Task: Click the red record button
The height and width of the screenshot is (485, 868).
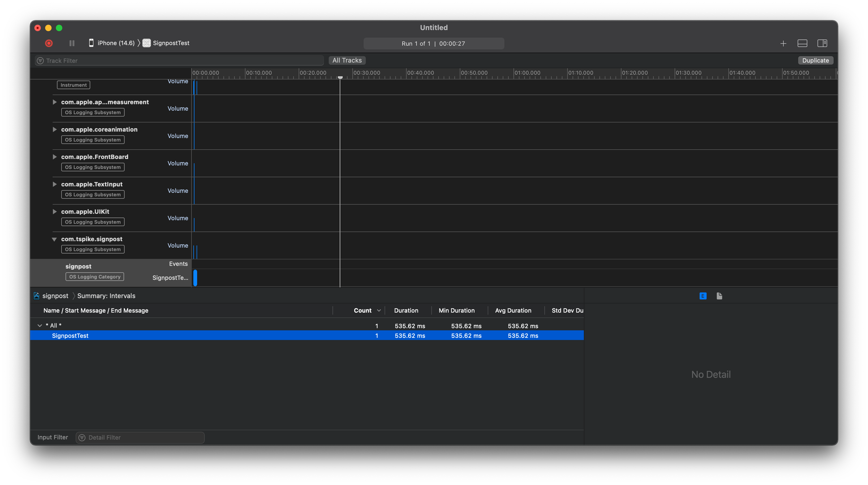Action: point(49,43)
